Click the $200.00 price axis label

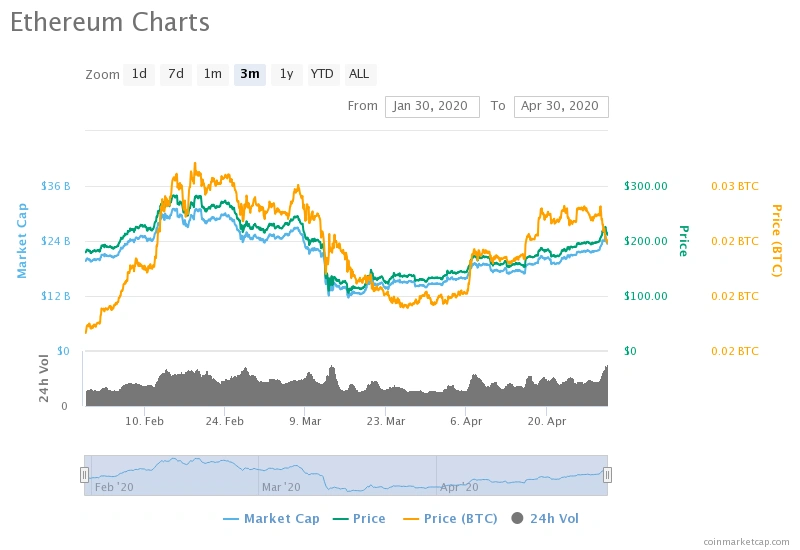coord(645,241)
